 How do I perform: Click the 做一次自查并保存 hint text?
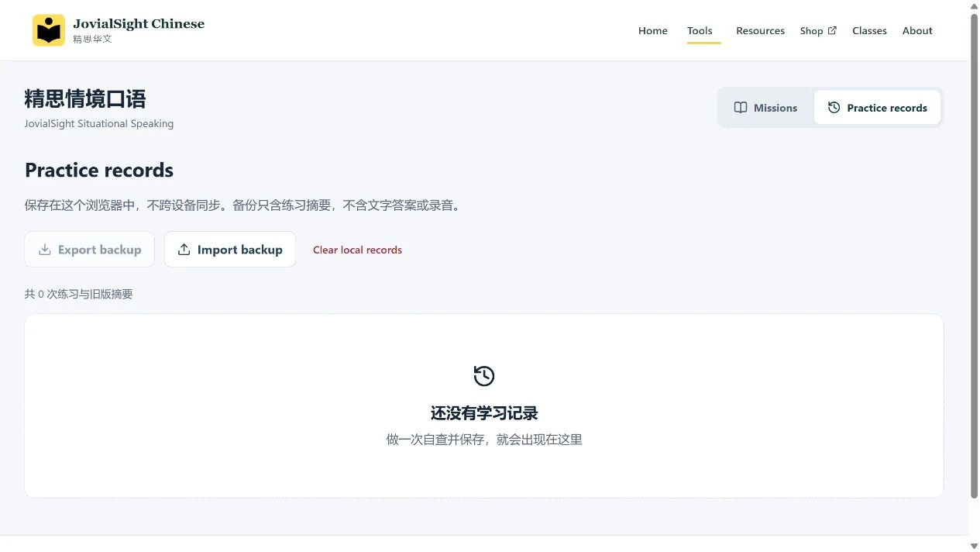(484, 440)
